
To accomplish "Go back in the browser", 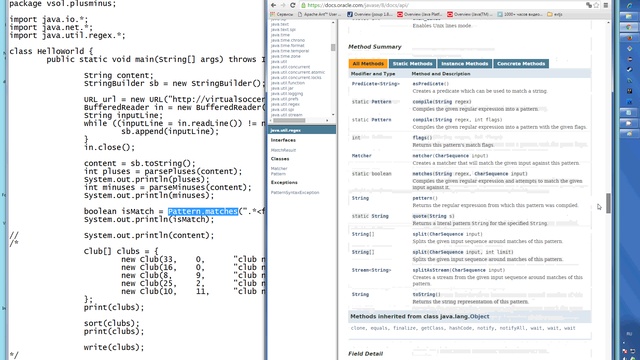I will [273, 5].
